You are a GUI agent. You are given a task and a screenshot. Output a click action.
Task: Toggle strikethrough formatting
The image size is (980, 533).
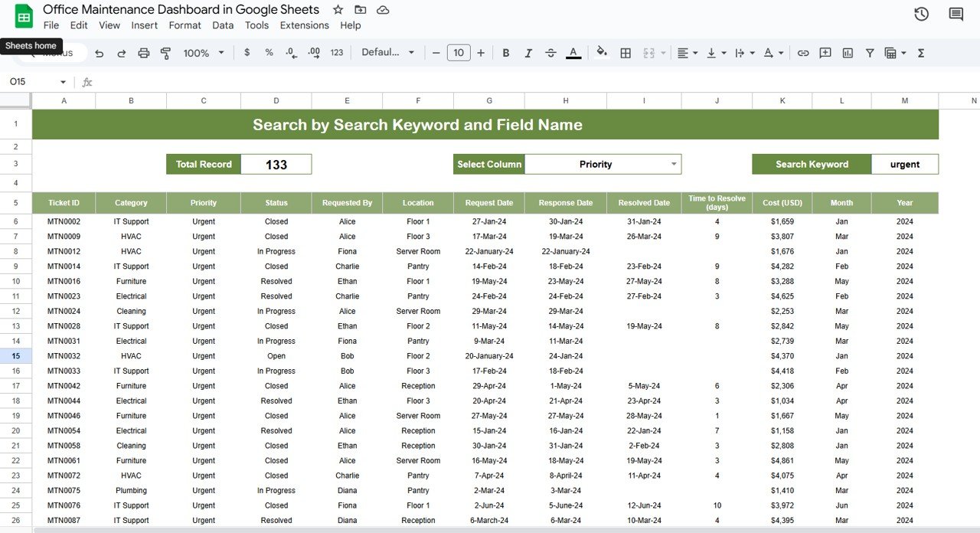click(550, 53)
